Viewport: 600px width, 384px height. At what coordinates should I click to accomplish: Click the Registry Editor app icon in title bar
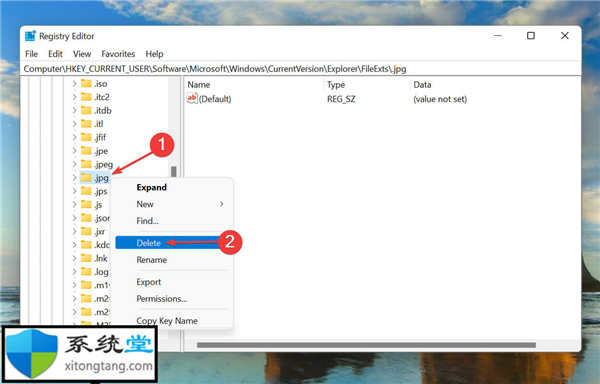pyautogui.click(x=30, y=36)
